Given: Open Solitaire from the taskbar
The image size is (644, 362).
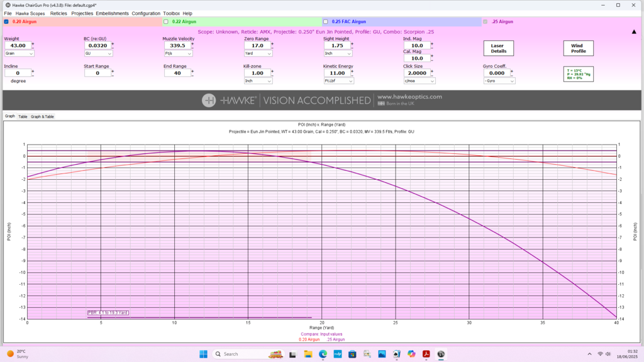Looking at the screenshot, I should (x=397, y=354).
